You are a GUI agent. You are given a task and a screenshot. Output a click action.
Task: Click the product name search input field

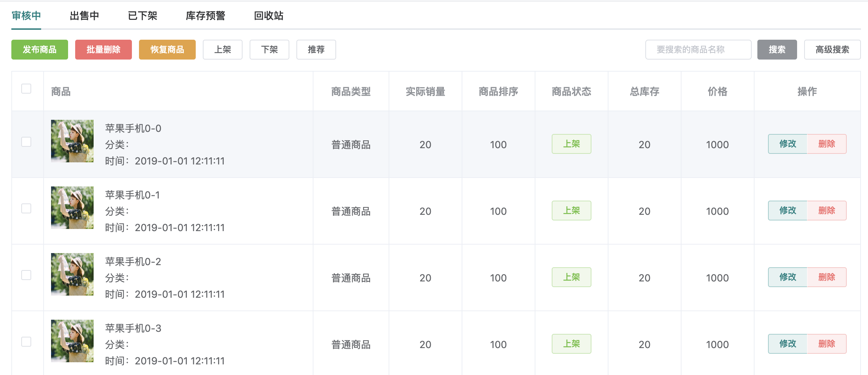tap(698, 50)
